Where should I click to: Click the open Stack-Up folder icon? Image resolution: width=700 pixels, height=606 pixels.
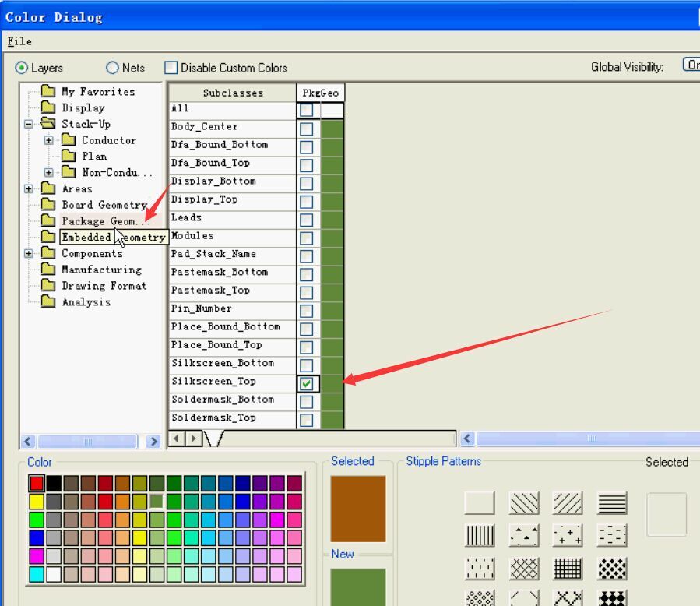[48, 123]
